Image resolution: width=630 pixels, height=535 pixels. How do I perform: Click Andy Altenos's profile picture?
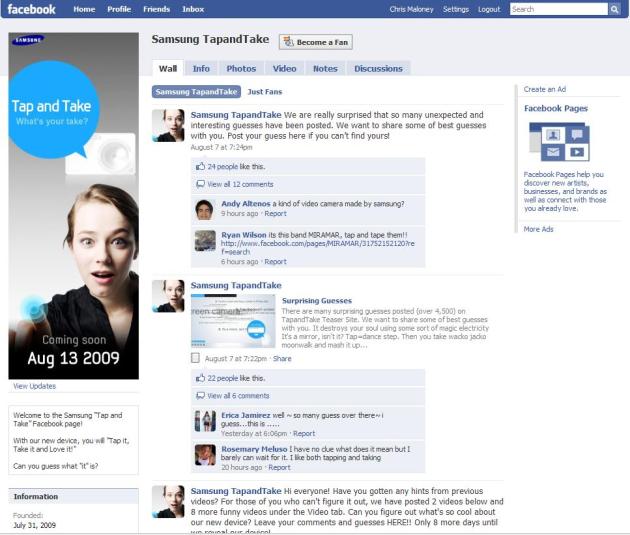tap(204, 210)
